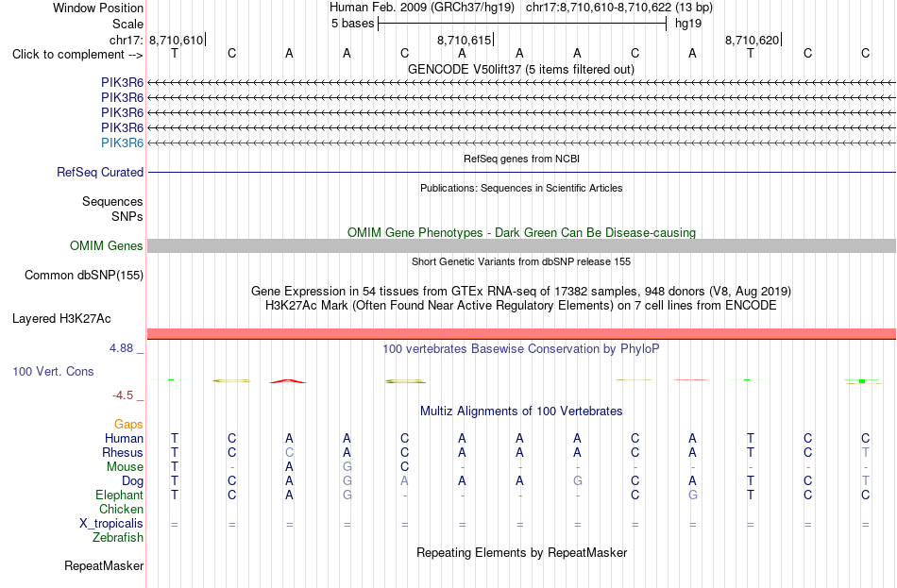
Task: Click the gray OMIM Genes bar
Action: 521,246
